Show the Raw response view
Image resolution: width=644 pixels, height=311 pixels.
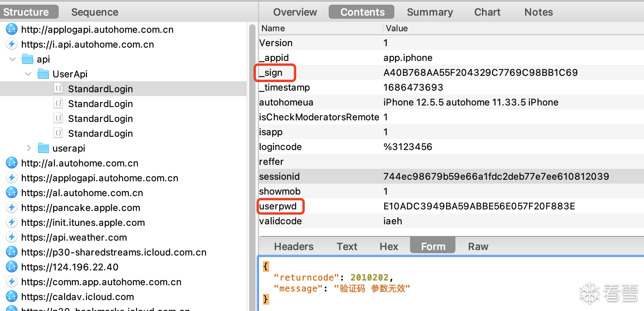click(x=478, y=247)
